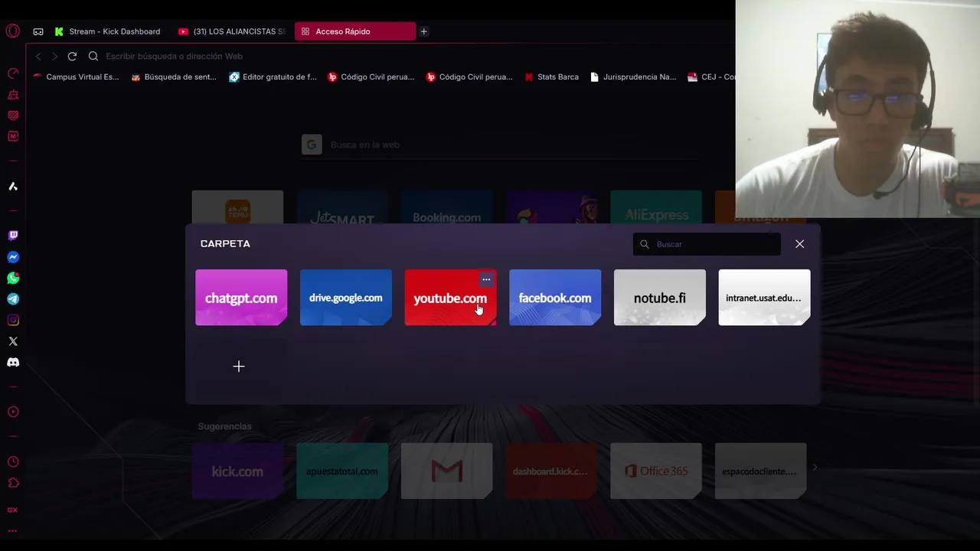Open dashboard.kick.c... suggestion tile
The height and width of the screenshot is (551, 980).
coord(551,471)
